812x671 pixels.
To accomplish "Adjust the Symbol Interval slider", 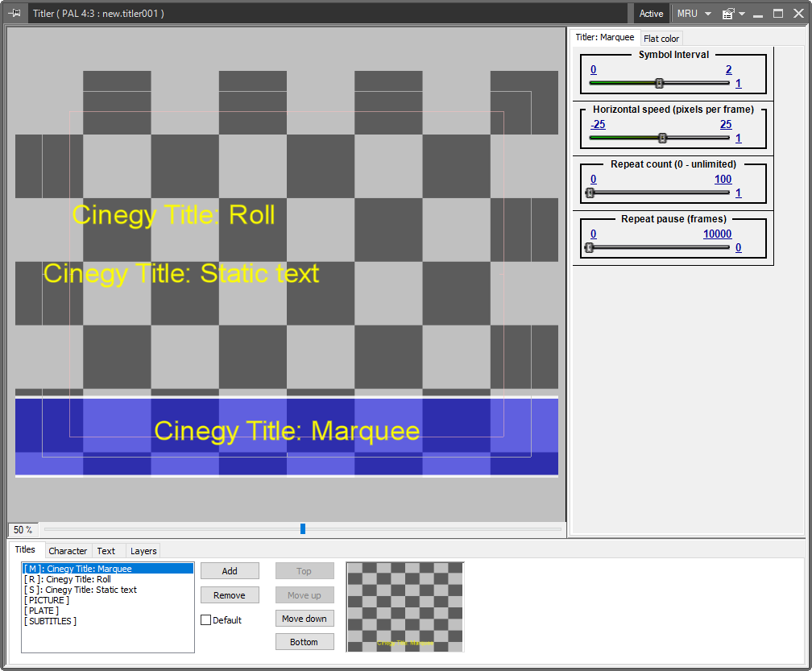I will pyautogui.click(x=659, y=83).
